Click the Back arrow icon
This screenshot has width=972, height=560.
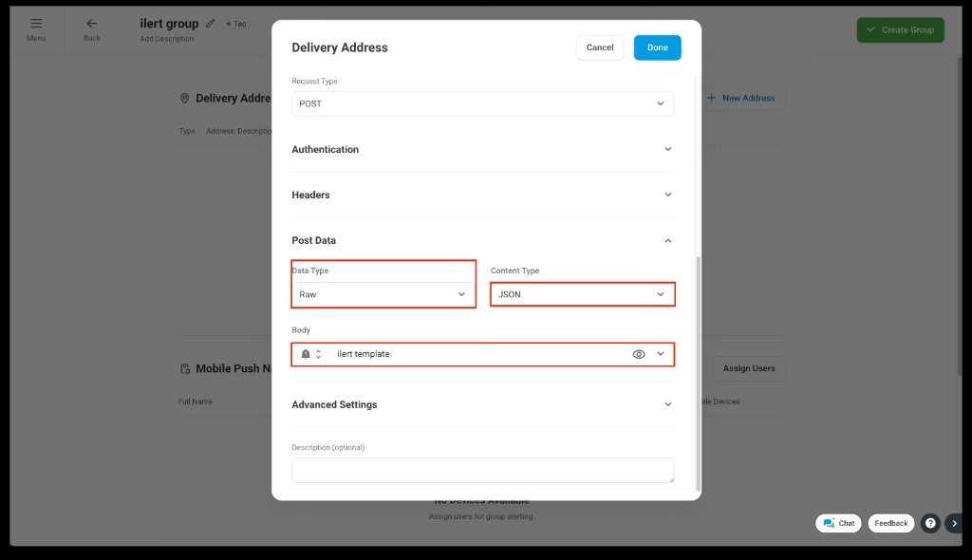[x=91, y=24]
